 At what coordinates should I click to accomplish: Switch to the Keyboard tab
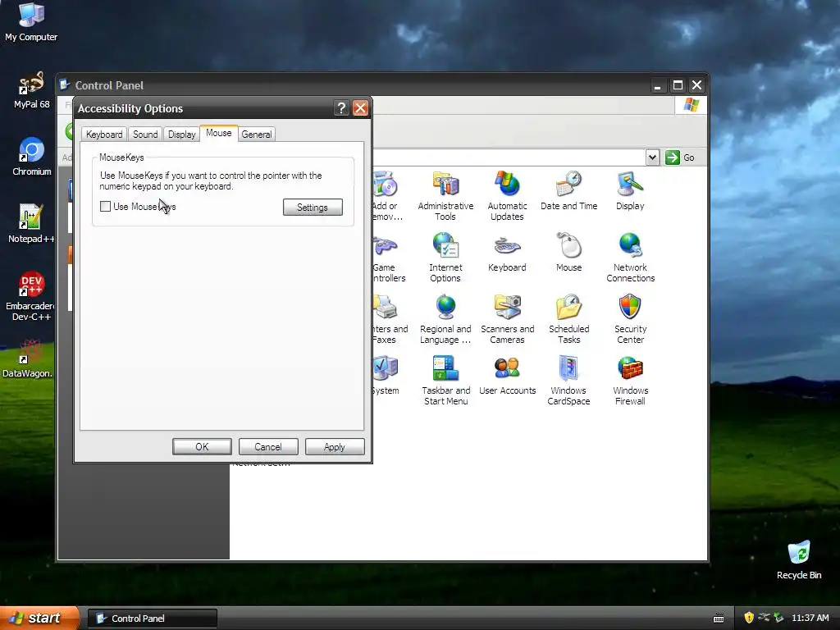point(104,134)
